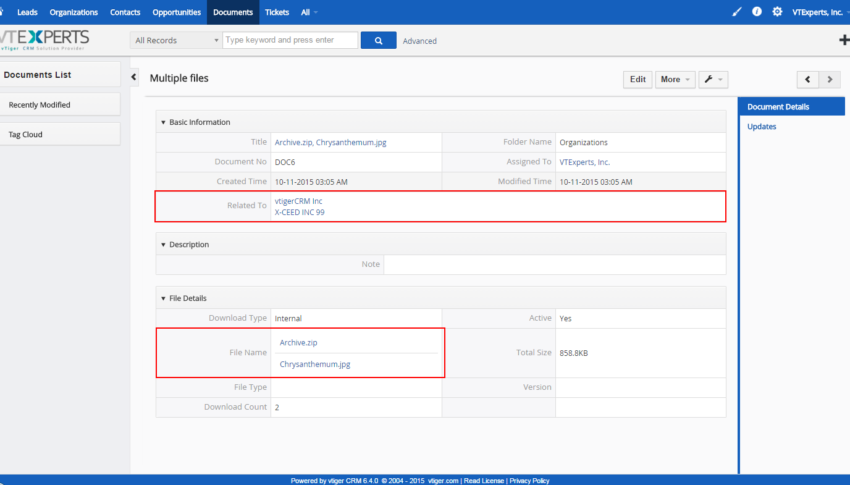Click the VTExperts logo
850x485 pixels.
tap(44, 40)
